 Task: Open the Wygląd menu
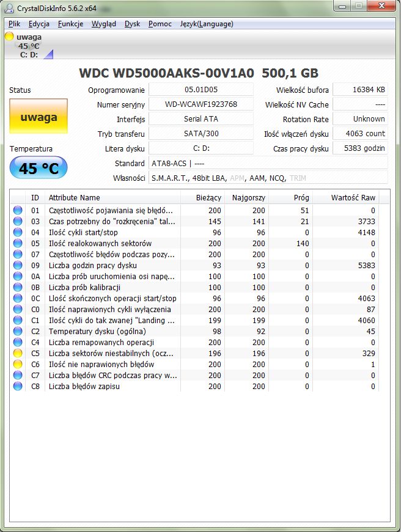coord(103,24)
